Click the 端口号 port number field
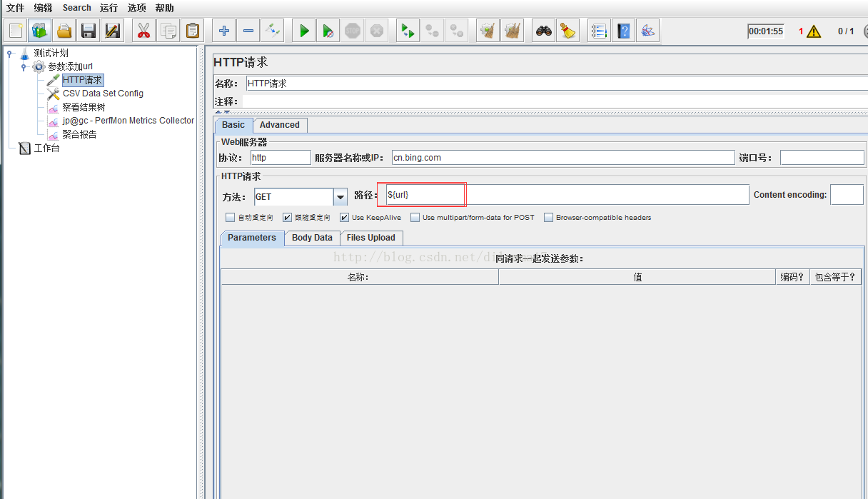 pos(822,158)
